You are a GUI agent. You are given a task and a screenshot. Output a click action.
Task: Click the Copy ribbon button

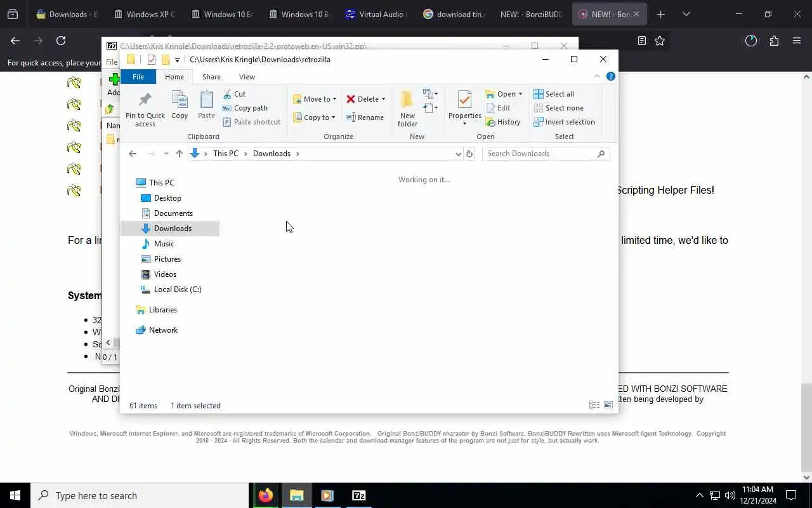(x=180, y=105)
